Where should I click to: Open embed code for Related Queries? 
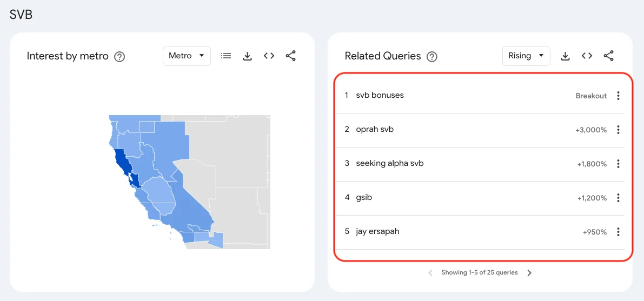pyautogui.click(x=587, y=56)
